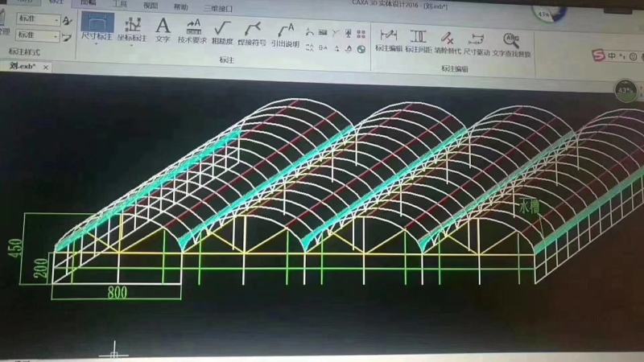This screenshot has width=644, height=362.
Task: Expand the arrow under 尺寸标注
Action: point(97,44)
